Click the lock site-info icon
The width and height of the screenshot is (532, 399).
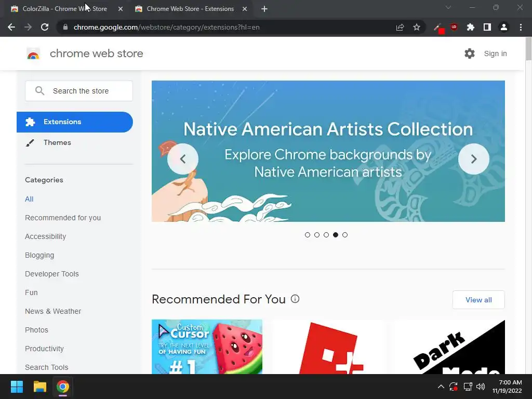pos(65,27)
